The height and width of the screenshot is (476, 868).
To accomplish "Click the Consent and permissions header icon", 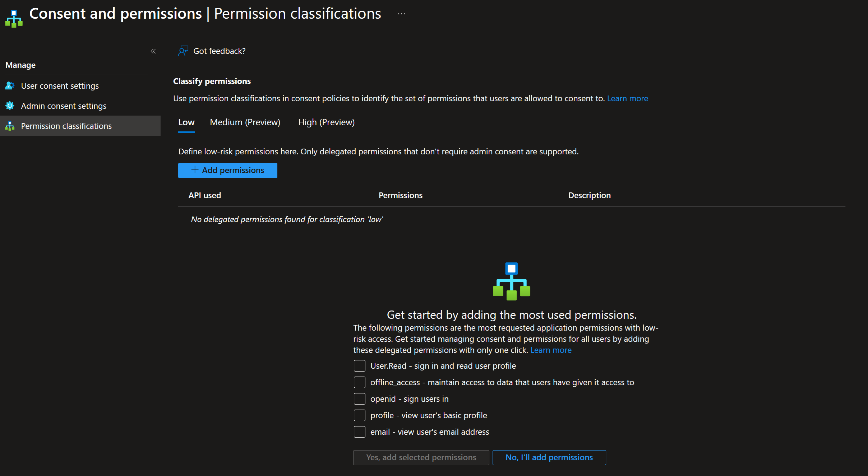I will click(14, 19).
